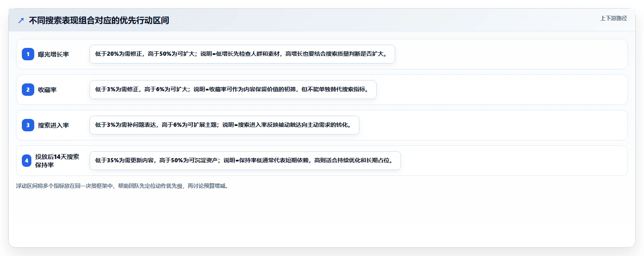Click the arrow icon beside the panel title

(21, 20)
